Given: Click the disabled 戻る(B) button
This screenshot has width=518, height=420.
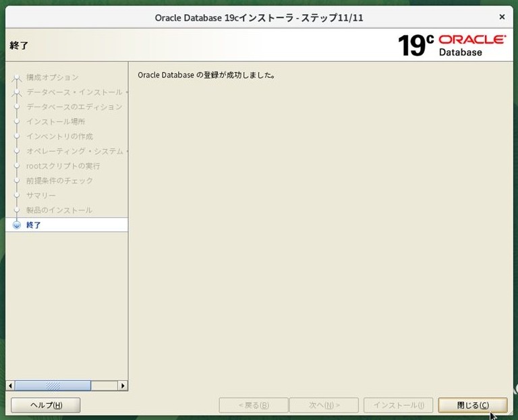Looking at the screenshot, I should [254, 405].
